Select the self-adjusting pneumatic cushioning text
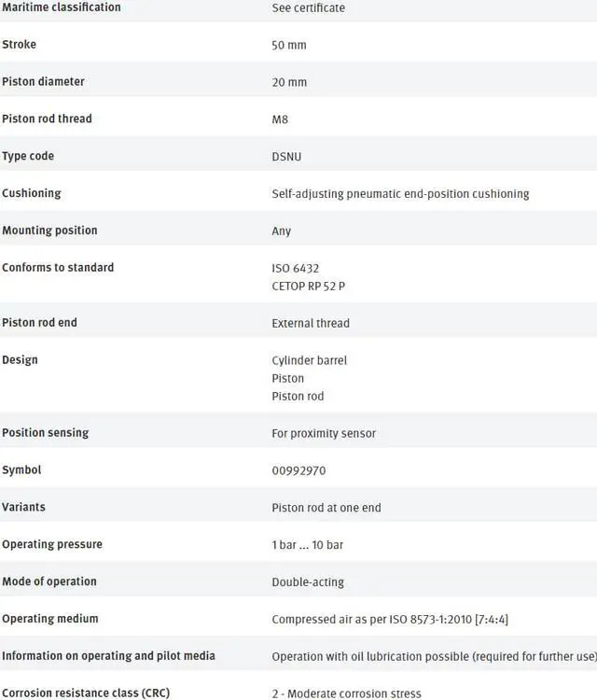 pyautogui.click(x=400, y=194)
